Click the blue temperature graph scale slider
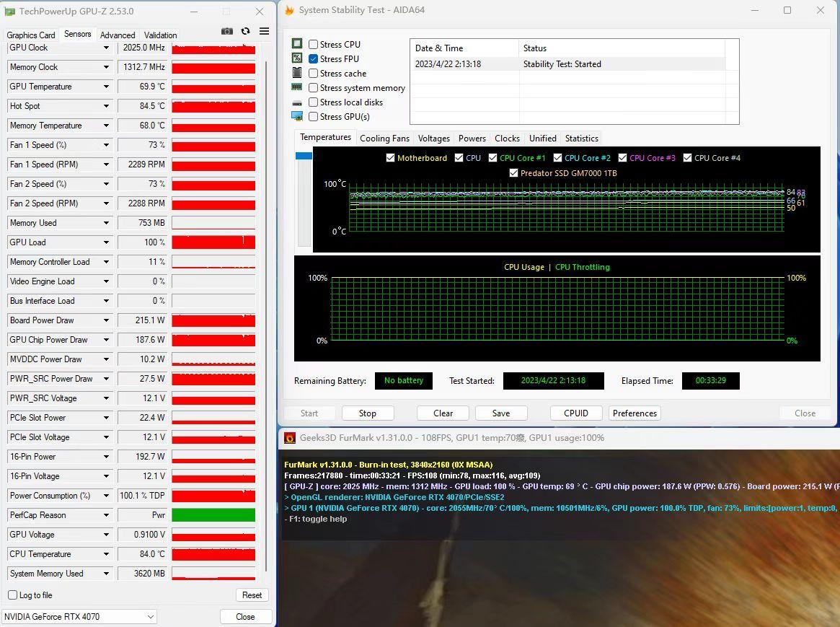The image size is (840, 627). [304, 156]
